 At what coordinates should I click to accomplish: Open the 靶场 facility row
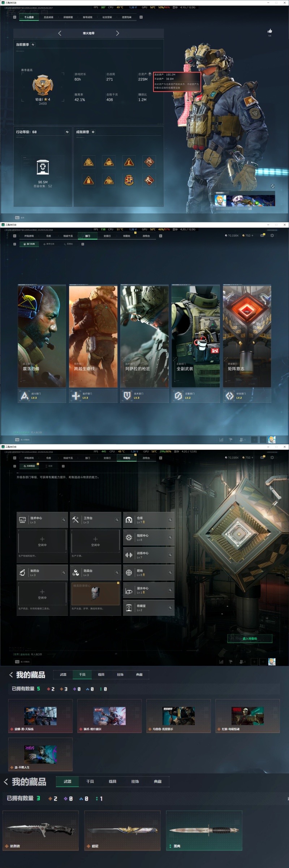tap(149, 572)
